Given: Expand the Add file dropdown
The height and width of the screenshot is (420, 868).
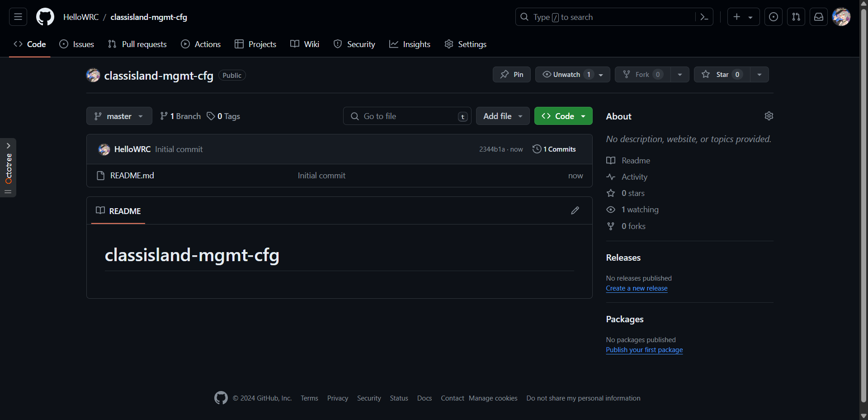Looking at the screenshot, I should click(x=502, y=116).
